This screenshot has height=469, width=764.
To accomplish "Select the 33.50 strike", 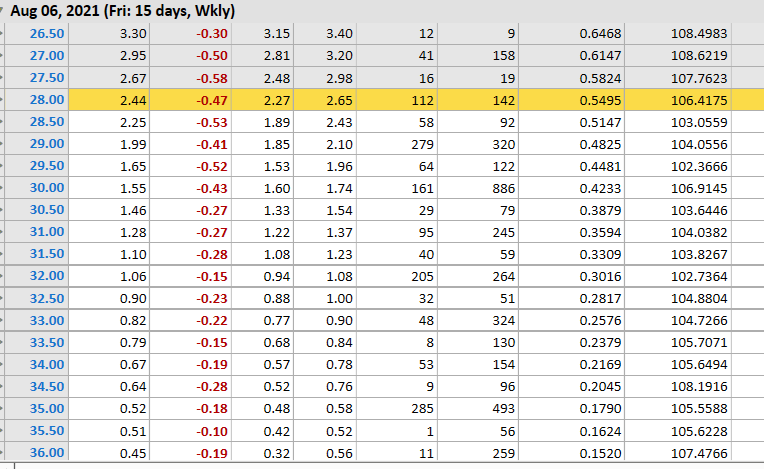I will [x=47, y=342].
